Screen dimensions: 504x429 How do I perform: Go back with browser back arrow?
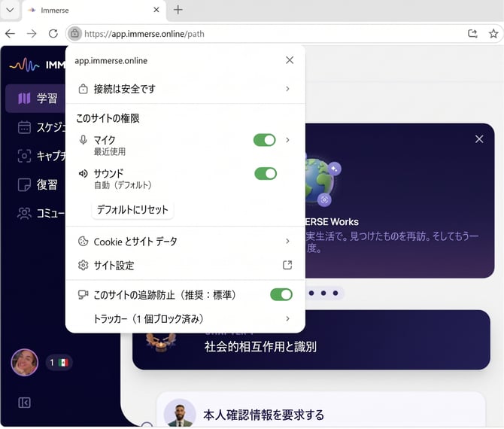tap(11, 33)
